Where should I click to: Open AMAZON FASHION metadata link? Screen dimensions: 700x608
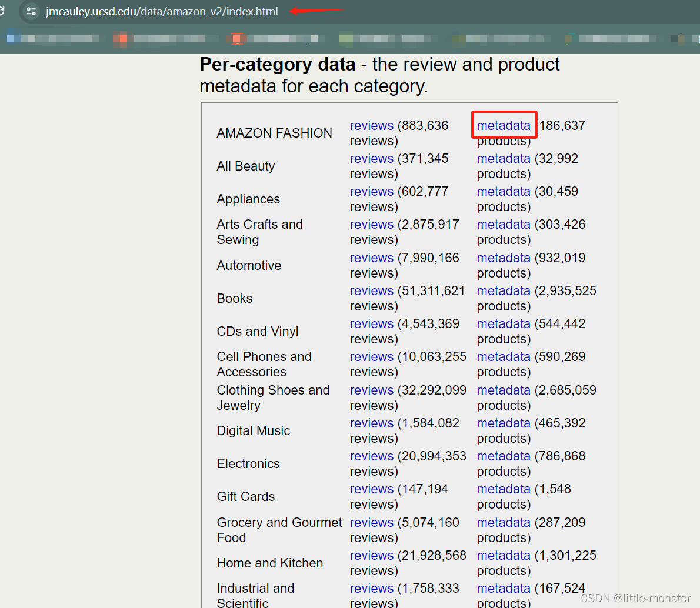pos(503,125)
